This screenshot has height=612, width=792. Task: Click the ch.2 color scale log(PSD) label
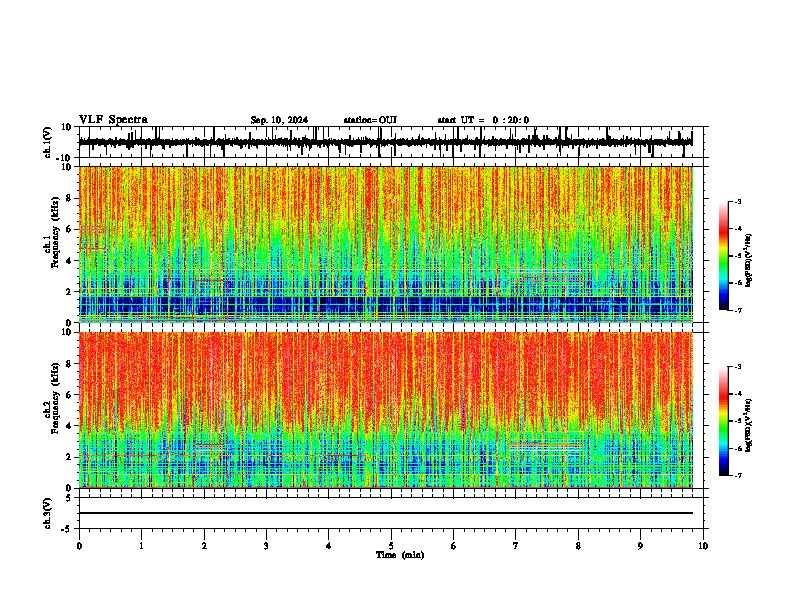click(748, 425)
